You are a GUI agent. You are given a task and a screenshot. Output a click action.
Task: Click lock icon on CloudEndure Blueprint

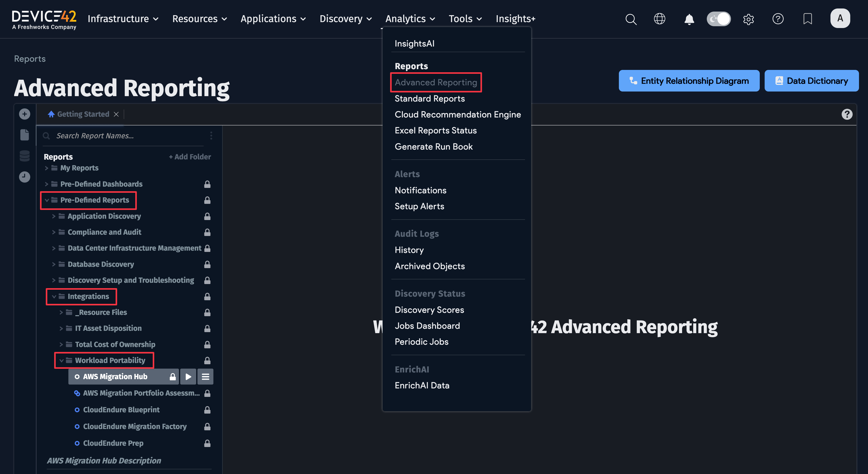[x=207, y=410]
